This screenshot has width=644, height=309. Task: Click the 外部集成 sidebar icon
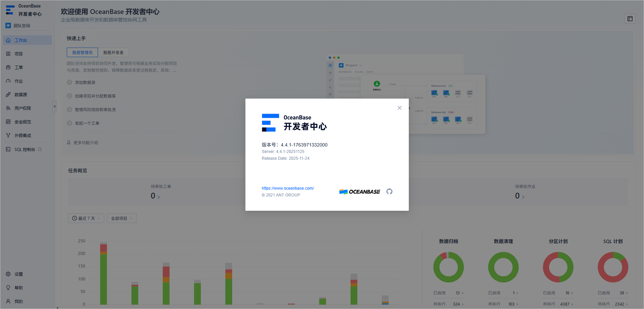point(8,135)
